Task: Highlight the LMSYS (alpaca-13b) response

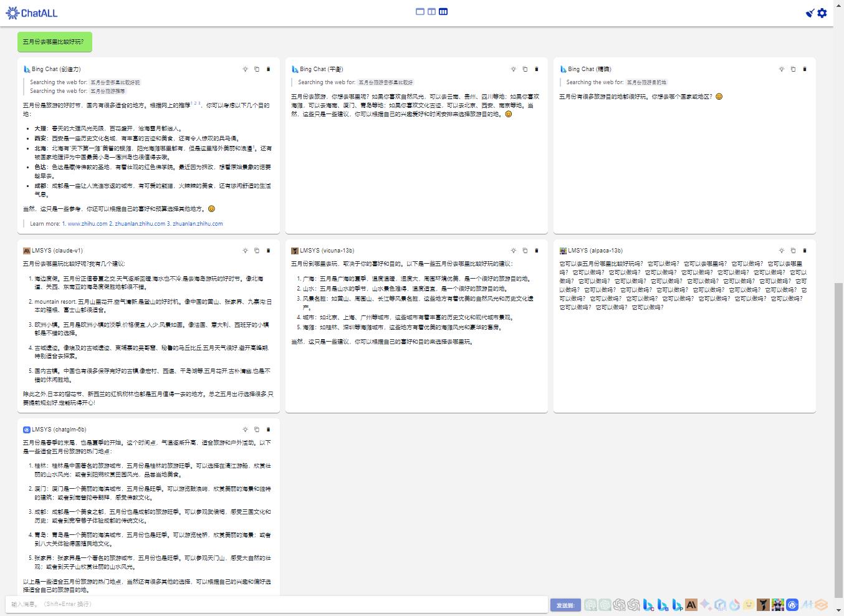Action: point(781,251)
